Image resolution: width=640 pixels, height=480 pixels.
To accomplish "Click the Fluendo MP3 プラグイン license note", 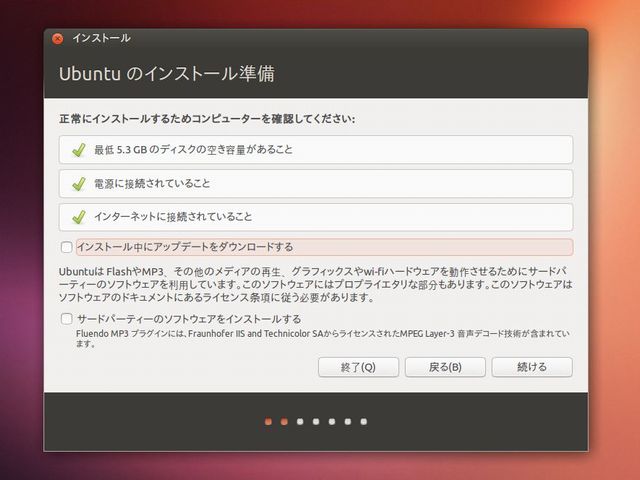I will pos(322,338).
